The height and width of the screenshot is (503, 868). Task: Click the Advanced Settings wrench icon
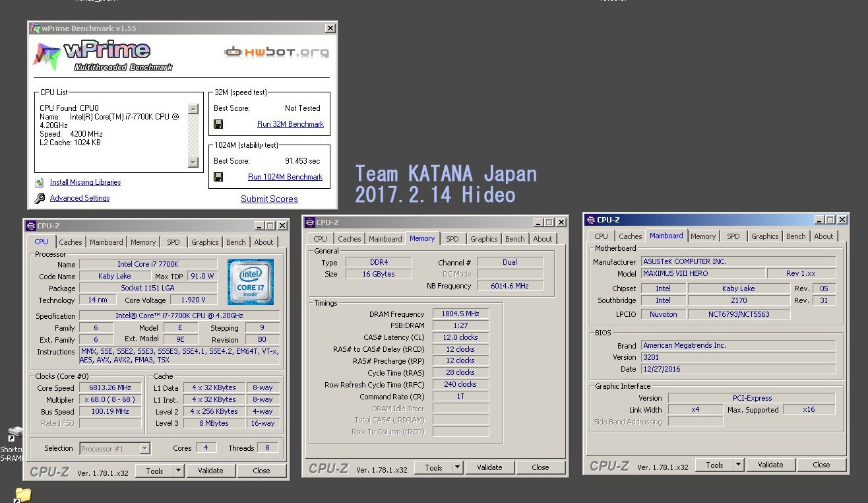point(40,198)
